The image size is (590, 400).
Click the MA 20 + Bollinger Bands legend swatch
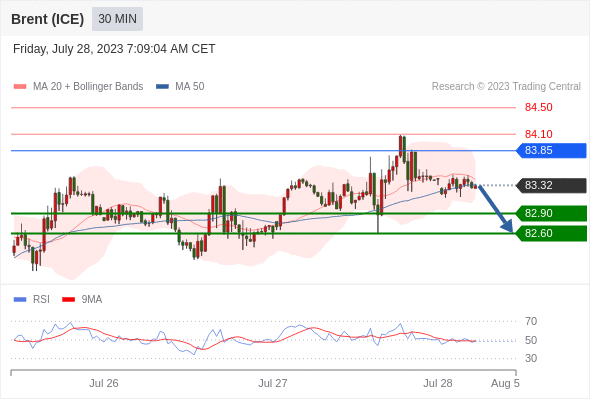pos(20,87)
